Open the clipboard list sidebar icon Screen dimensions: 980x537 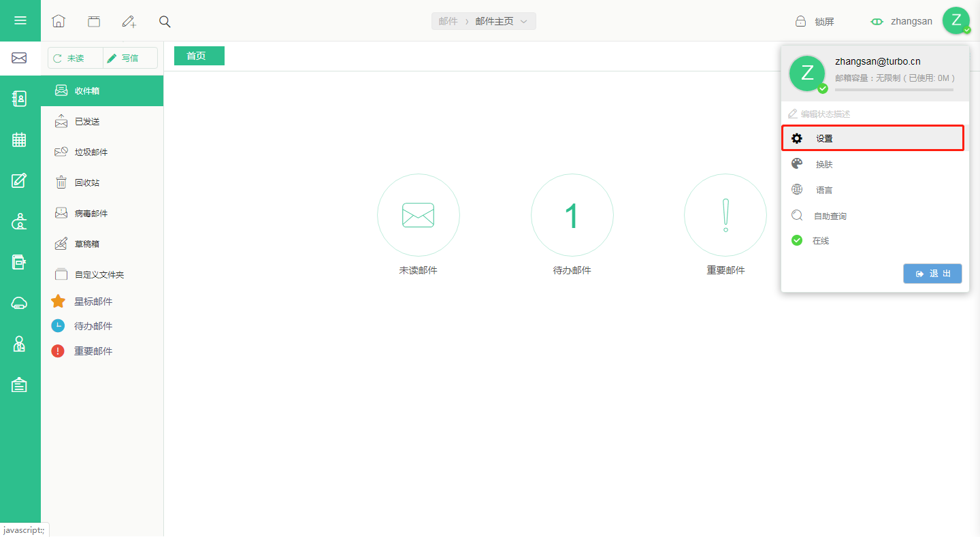20,385
